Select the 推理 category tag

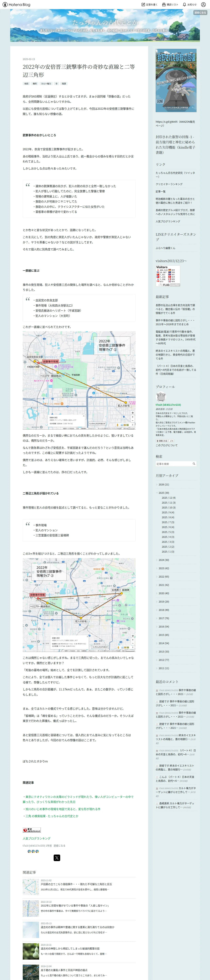[64, 84]
